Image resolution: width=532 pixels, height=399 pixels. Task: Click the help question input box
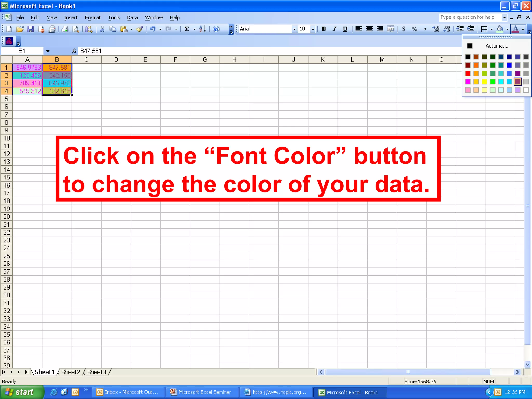click(470, 17)
